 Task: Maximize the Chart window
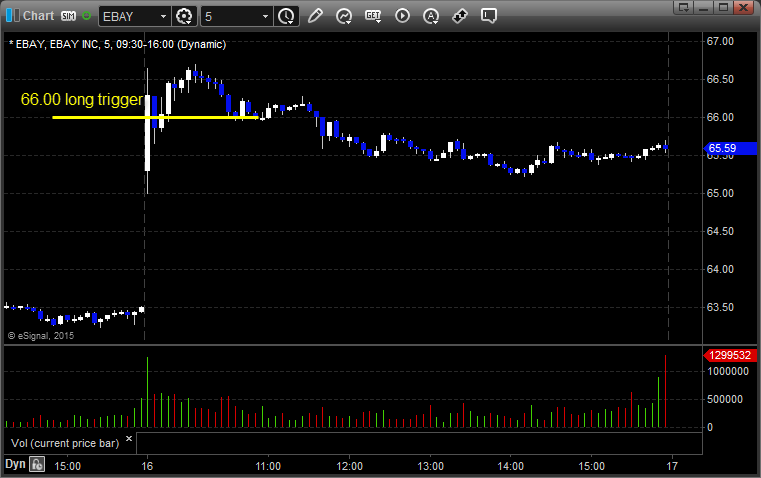coord(724,7)
